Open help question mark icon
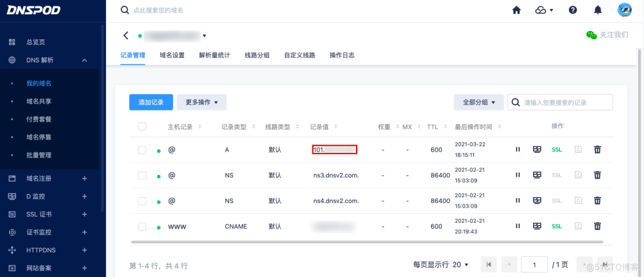The height and width of the screenshot is (277, 644). (x=573, y=10)
